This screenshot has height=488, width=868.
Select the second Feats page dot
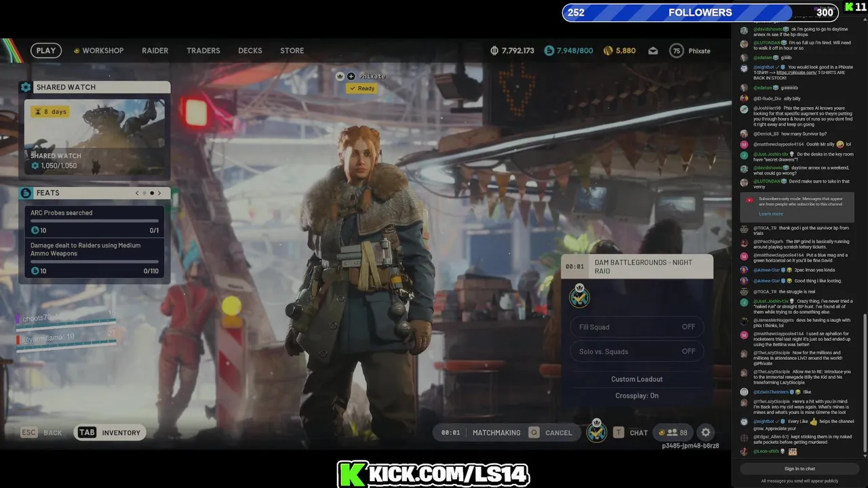[152, 193]
